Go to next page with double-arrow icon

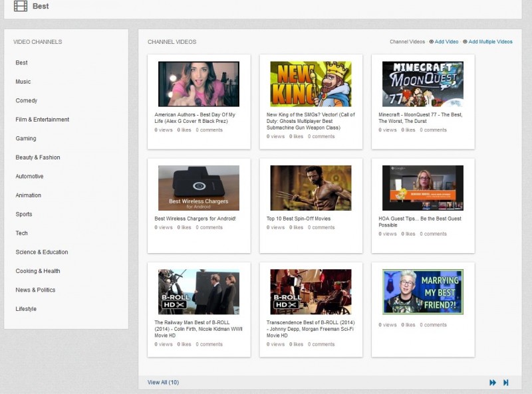493,383
